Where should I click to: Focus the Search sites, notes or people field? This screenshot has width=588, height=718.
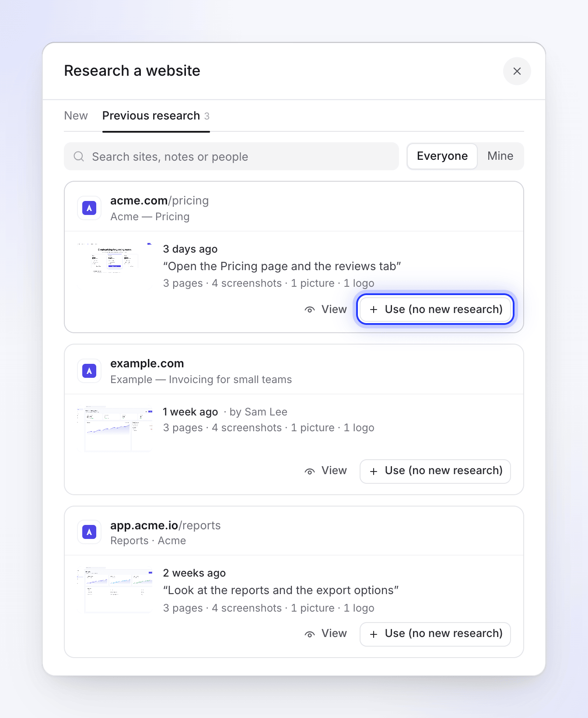pos(231,156)
